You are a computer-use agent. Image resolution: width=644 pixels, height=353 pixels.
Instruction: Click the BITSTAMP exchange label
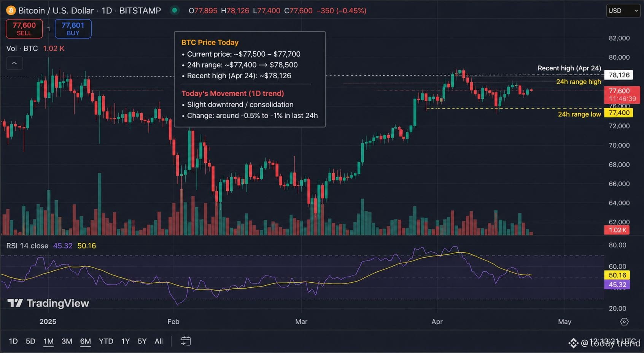point(140,11)
